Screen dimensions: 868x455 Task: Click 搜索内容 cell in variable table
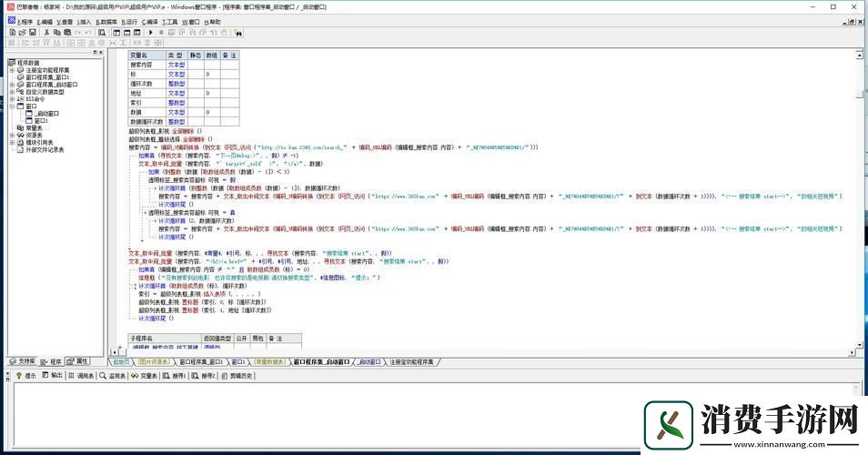147,65
